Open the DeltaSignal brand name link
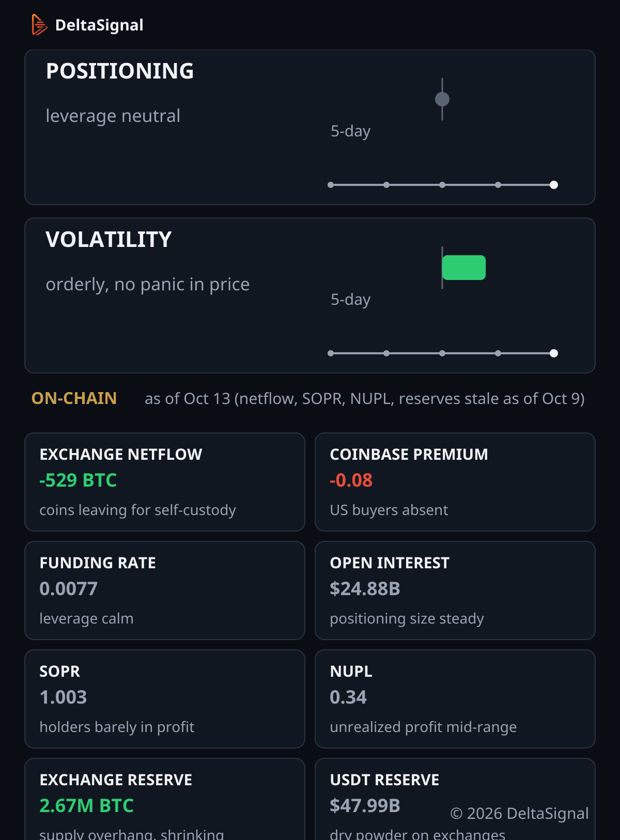The image size is (620, 840). (99, 25)
